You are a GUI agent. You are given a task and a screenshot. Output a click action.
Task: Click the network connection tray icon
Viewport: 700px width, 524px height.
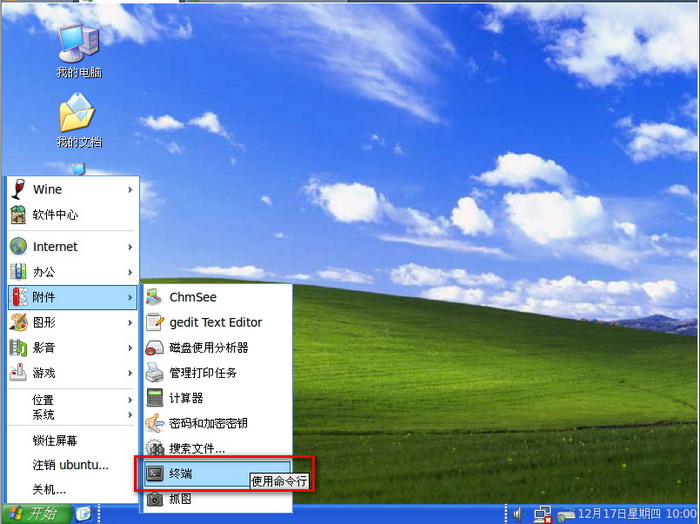coord(543,514)
